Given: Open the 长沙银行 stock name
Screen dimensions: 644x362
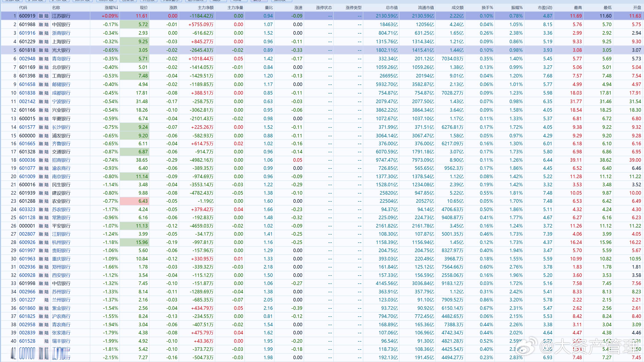Looking at the screenshot, I should [61, 127].
